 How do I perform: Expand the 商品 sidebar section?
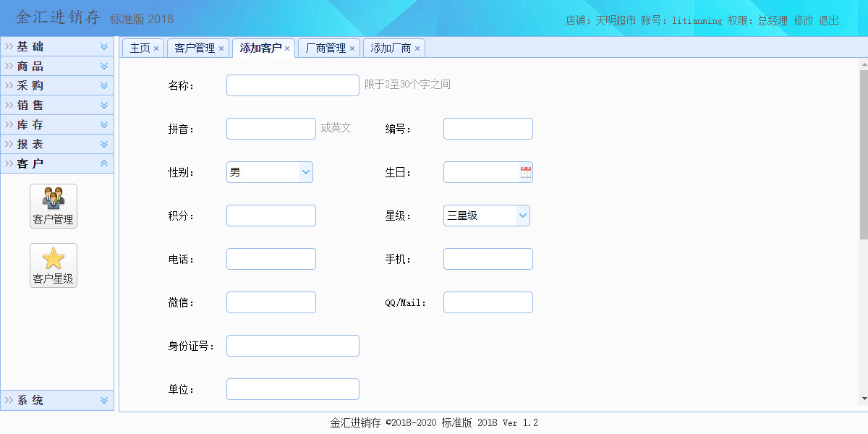click(x=57, y=66)
